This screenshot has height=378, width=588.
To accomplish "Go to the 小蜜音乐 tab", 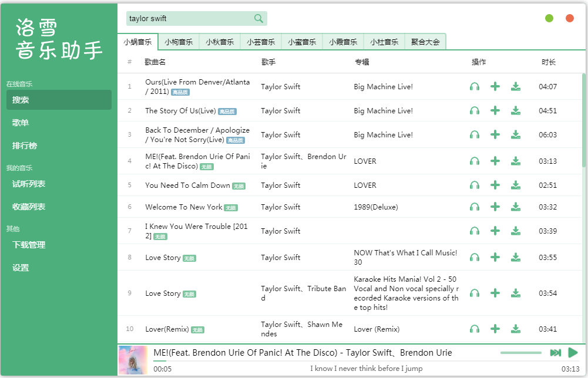I will point(302,42).
